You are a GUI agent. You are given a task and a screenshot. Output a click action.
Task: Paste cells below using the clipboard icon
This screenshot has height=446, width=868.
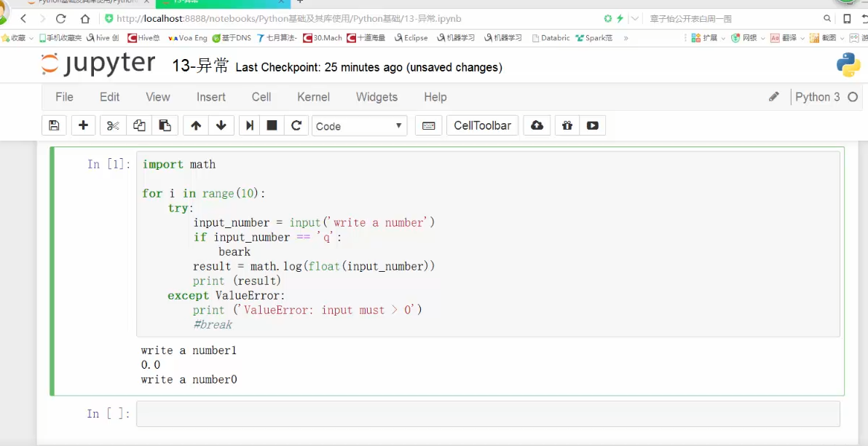165,126
